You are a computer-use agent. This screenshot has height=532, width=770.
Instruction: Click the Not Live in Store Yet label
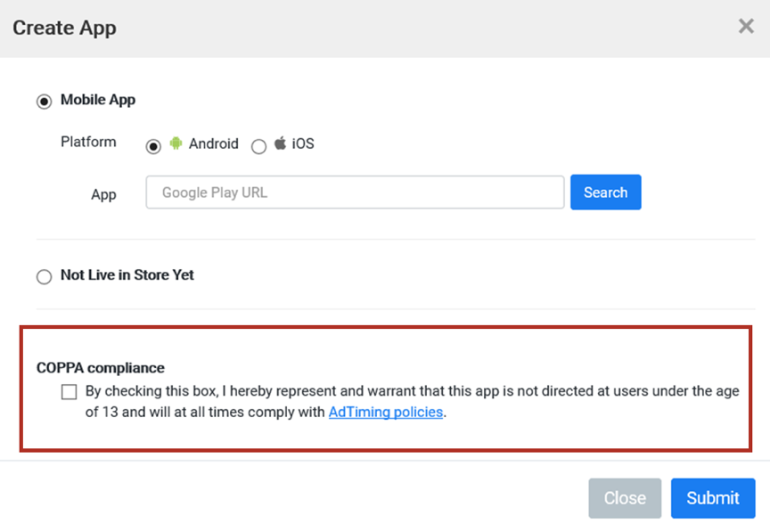[127, 274]
